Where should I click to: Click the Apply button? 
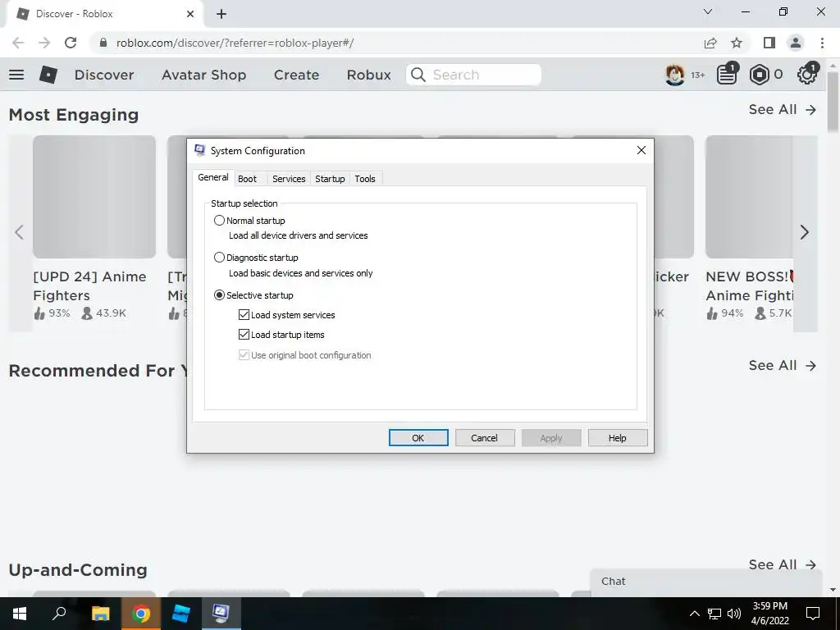click(551, 438)
